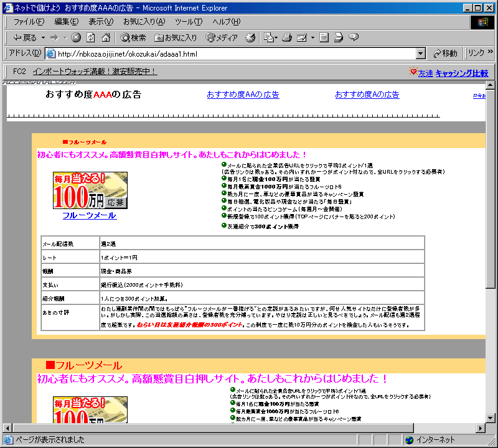Click the lower 毎月当たる banner image
Viewport: 498px width, 448px height.
click(90, 409)
